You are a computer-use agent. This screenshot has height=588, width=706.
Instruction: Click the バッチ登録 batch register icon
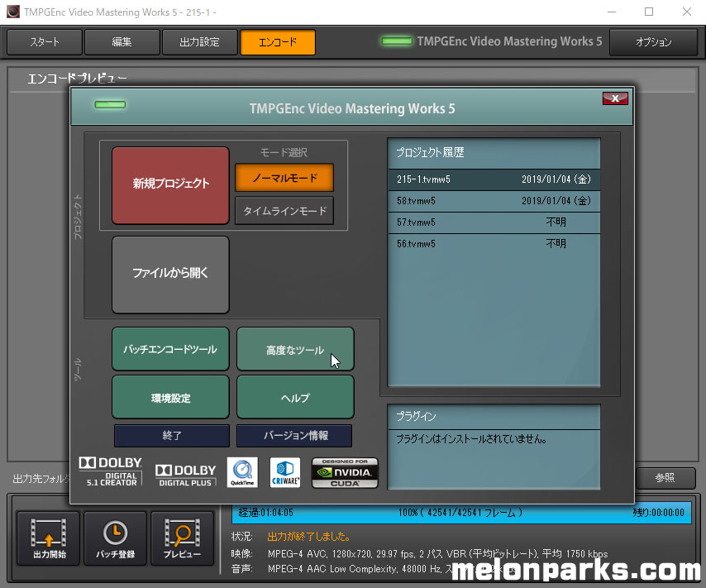pyautogui.click(x=115, y=538)
